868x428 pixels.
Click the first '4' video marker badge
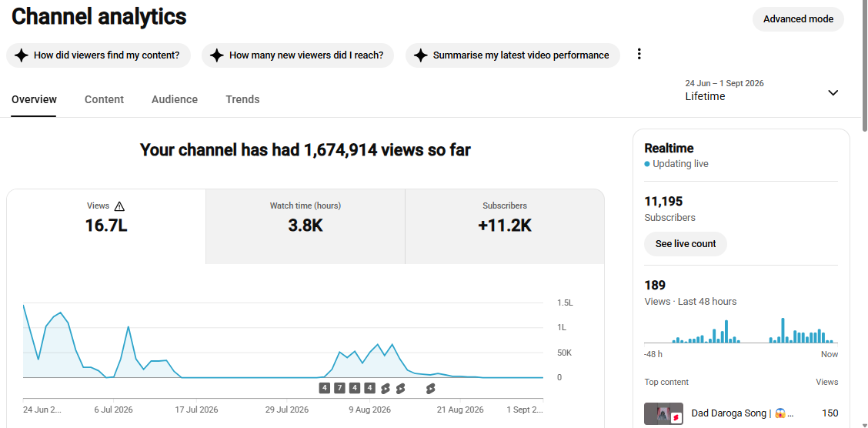(325, 388)
